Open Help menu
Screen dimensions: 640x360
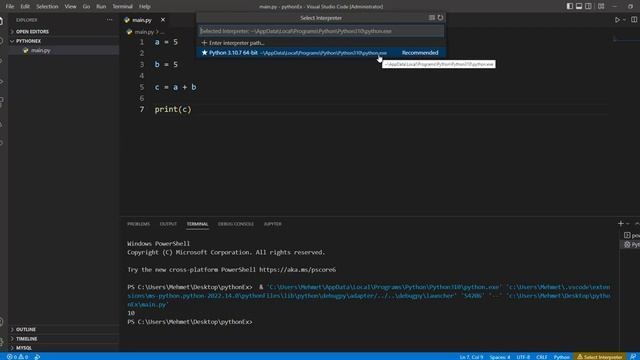(x=144, y=7)
